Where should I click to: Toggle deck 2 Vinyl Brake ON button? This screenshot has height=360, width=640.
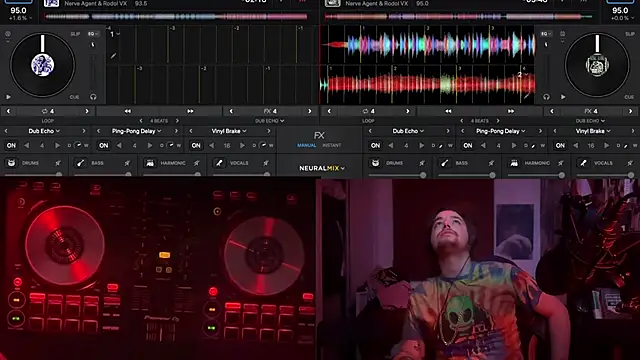[560, 145]
